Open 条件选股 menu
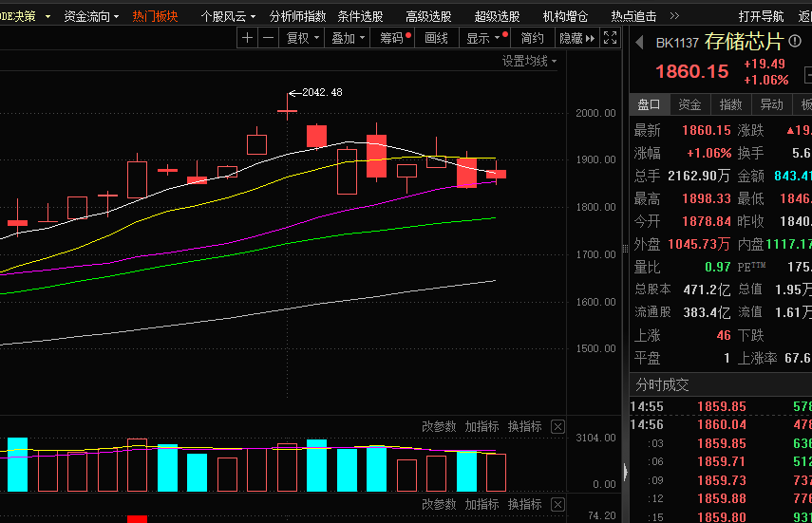This screenshot has height=523, width=812. [x=361, y=16]
